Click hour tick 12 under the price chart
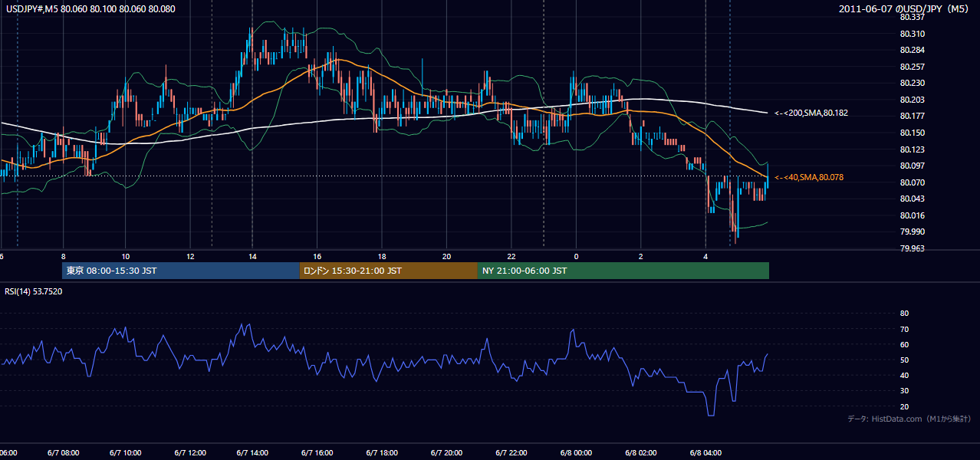 pos(190,256)
